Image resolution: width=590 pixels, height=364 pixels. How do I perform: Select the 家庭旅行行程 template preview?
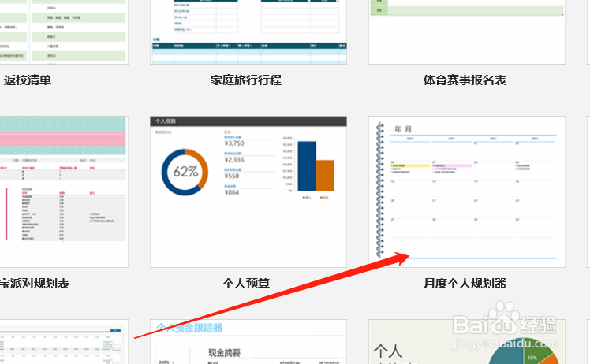pyautogui.click(x=248, y=32)
